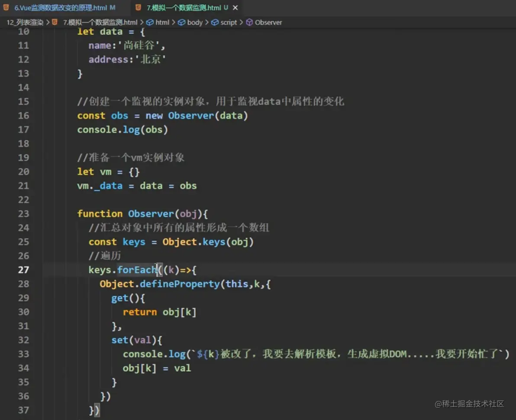516x420 pixels.
Task: Click the html breadcrumb segment
Action: pyautogui.click(x=162, y=23)
